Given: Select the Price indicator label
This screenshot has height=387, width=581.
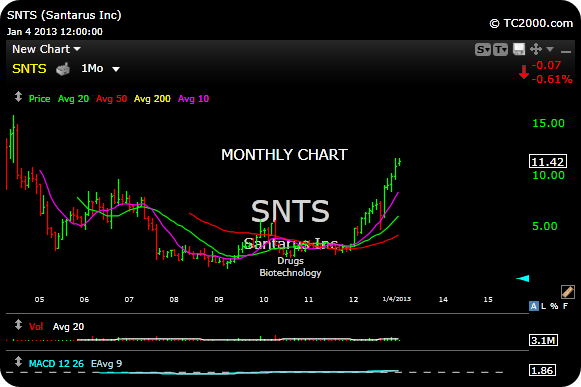Looking at the screenshot, I should pos(40,99).
